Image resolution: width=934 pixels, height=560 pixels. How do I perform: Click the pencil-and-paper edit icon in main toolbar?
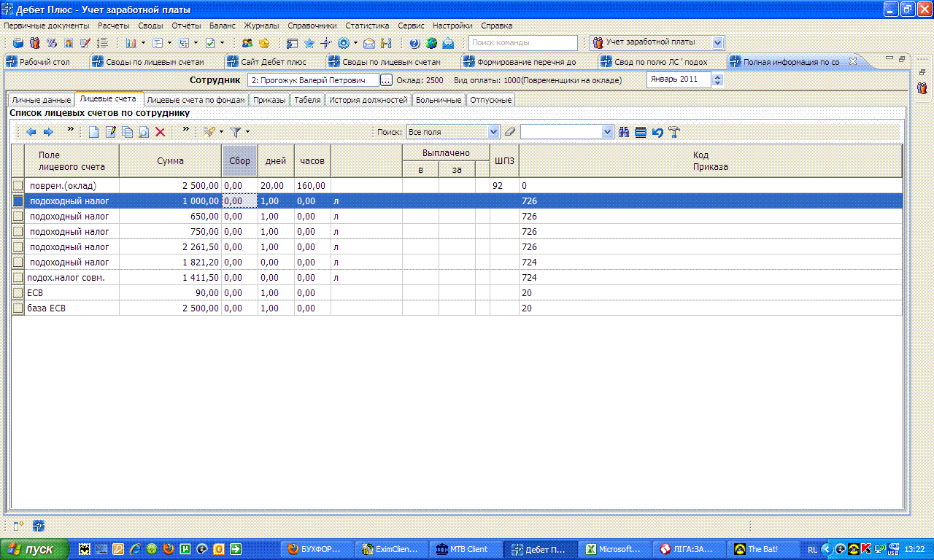point(85,43)
